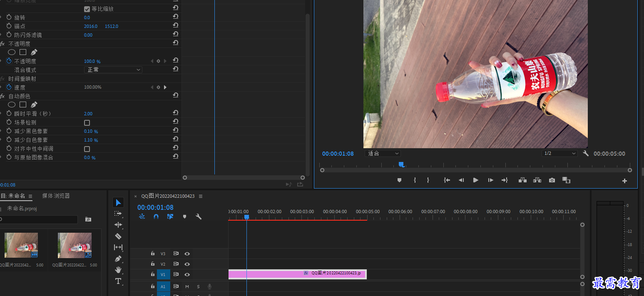Create ellipse mask under 不透明度 effect
Viewport: 644px width, 296px height.
(12, 52)
